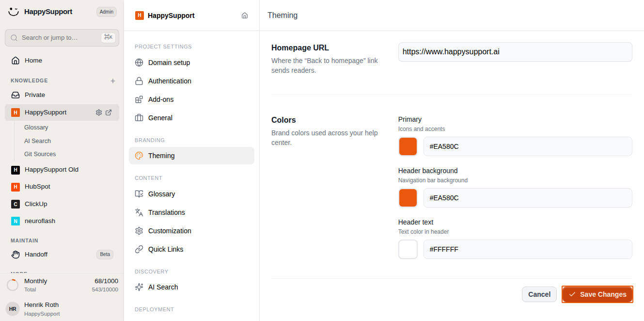This screenshot has height=321, width=644.
Task: Click the Beta badge next to Handoff
Action: pyautogui.click(x=105, y=255)
